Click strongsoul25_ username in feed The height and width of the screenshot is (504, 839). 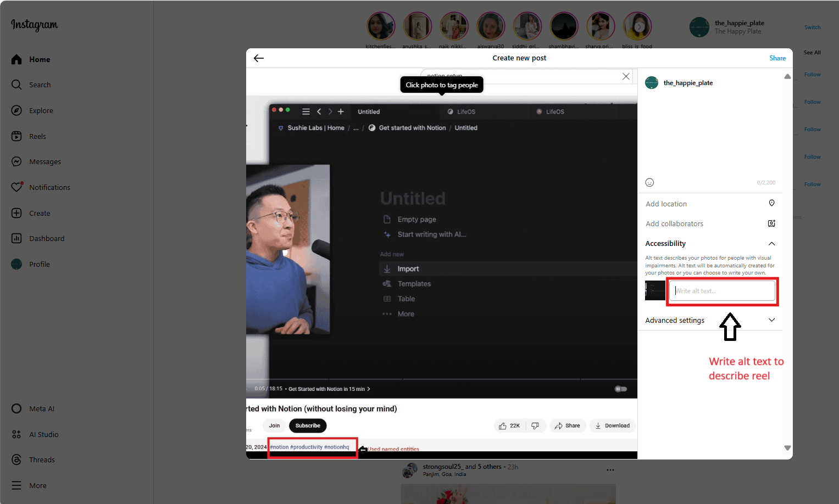pyautogui.click(x=443, y=467)
